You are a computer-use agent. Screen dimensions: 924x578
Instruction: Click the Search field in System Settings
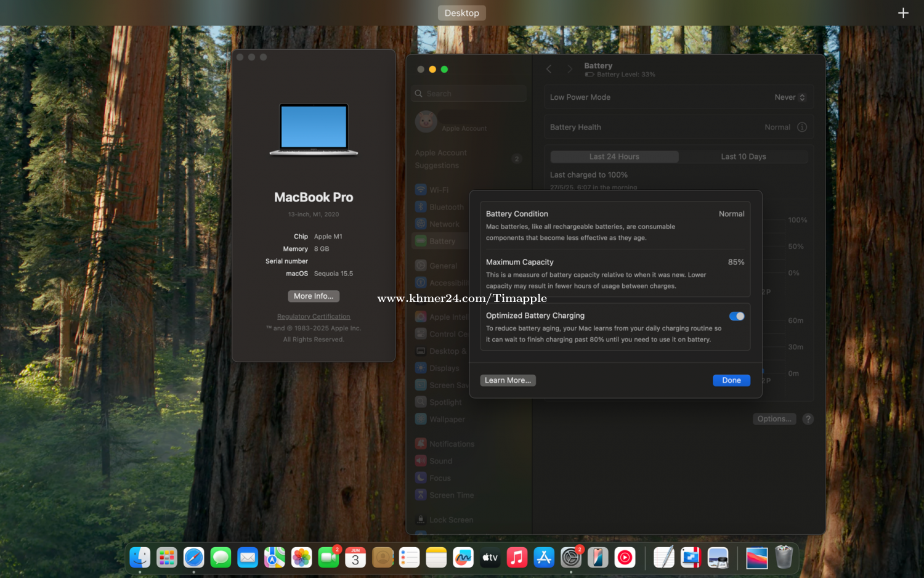(x=469, y=94)
